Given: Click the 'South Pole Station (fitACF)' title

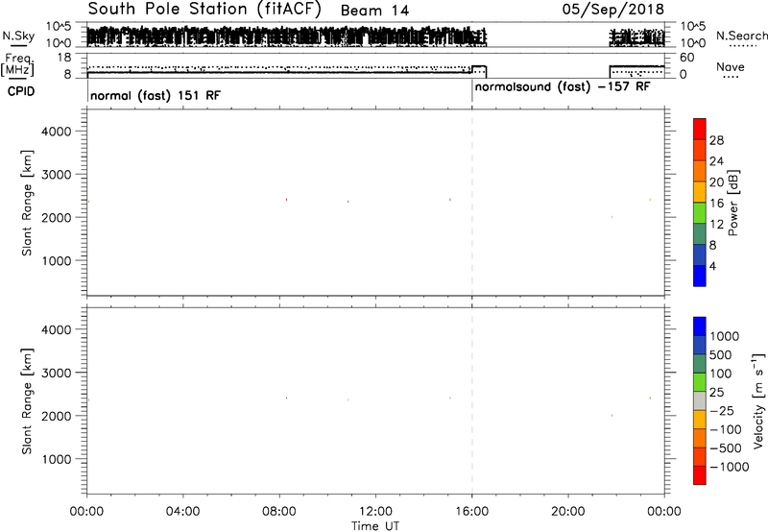Looking at the screenshot, I should (204, 10).
